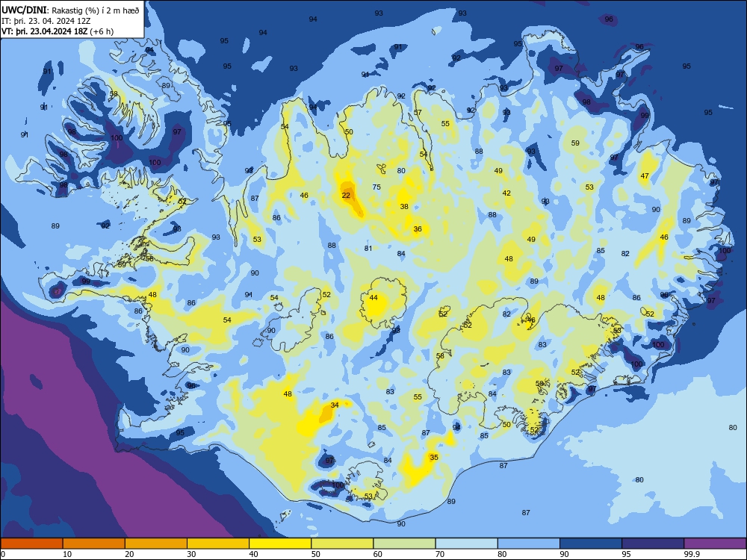This screenshot has width=747, height=560.
Task: Click the map value '35' near the south coast
Action: pyautogui.click(x=434, y=458)
